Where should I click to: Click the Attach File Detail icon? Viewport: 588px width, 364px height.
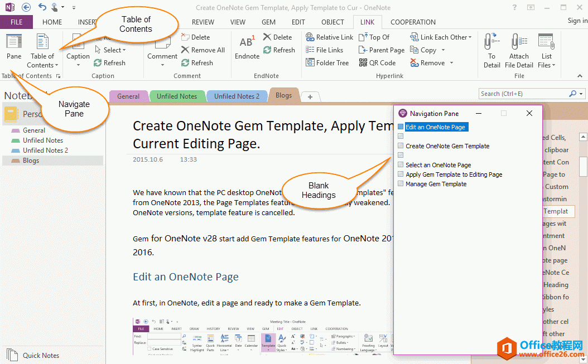pyautogui.click(x=519, y=50)
